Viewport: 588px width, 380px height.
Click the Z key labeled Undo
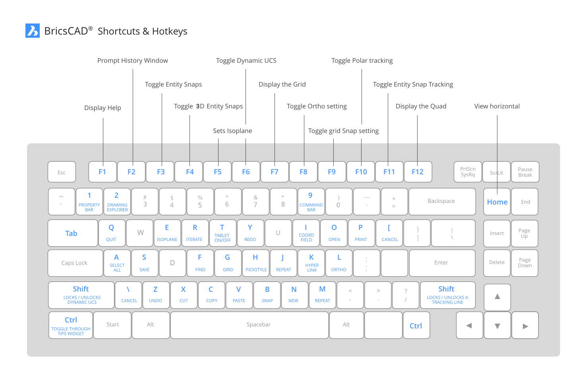(x=155, y=295)
